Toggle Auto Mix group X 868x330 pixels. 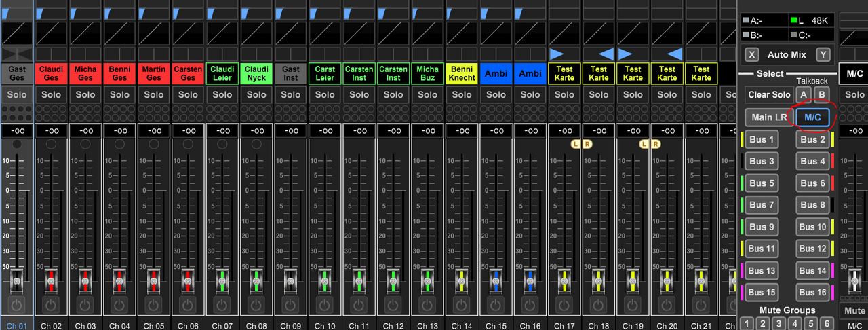point(751,54)
